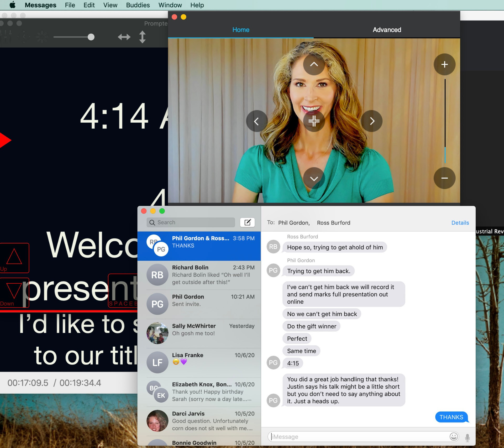Switch to the Advanced tab

tap(387, 30)
